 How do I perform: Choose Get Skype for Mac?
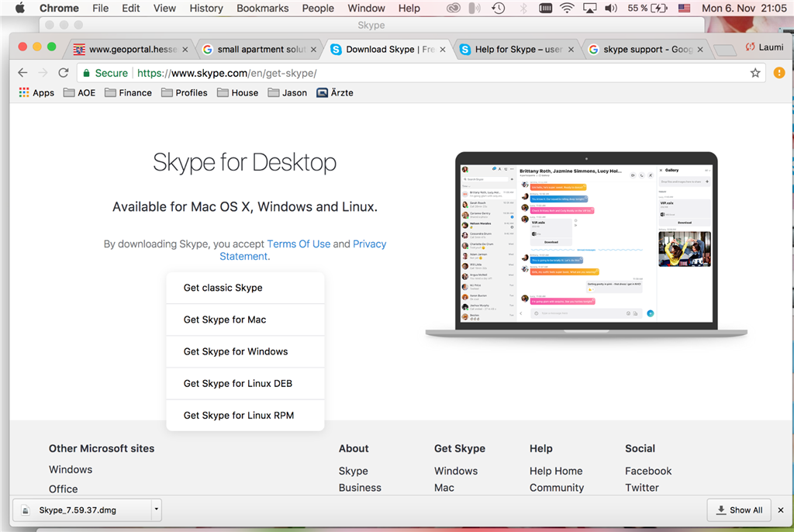(245, 320)
